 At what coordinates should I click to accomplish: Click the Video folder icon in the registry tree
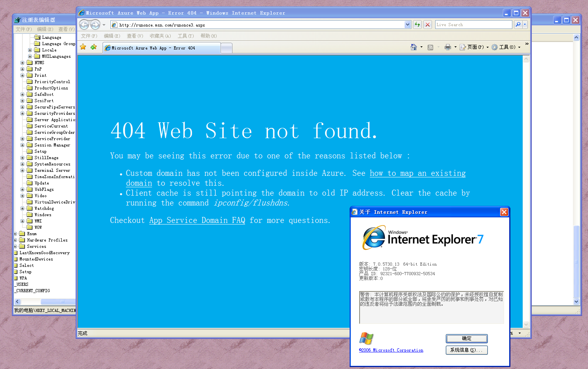click(x=30, y=196)
